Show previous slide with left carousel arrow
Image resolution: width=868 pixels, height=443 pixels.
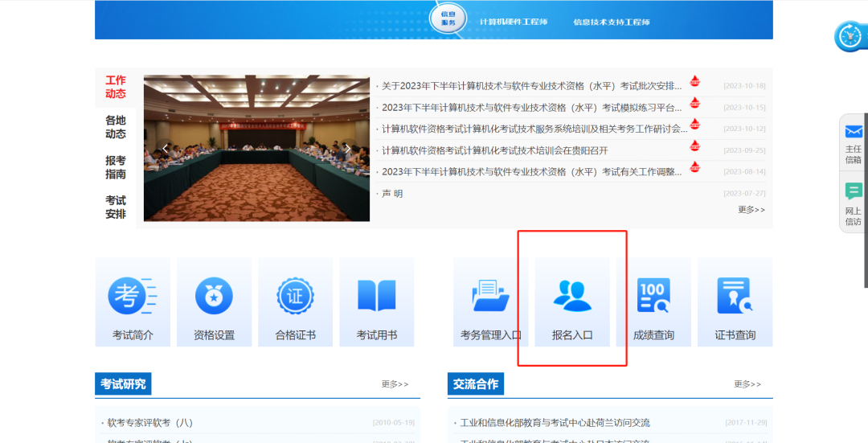[x=165, y=149]
